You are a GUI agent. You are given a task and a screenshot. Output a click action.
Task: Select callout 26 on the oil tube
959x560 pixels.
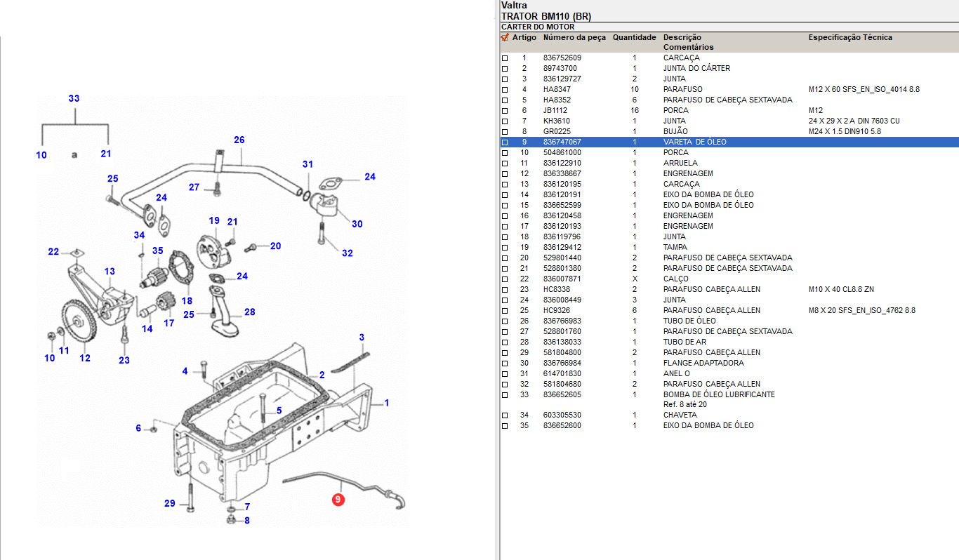(239, 140)
